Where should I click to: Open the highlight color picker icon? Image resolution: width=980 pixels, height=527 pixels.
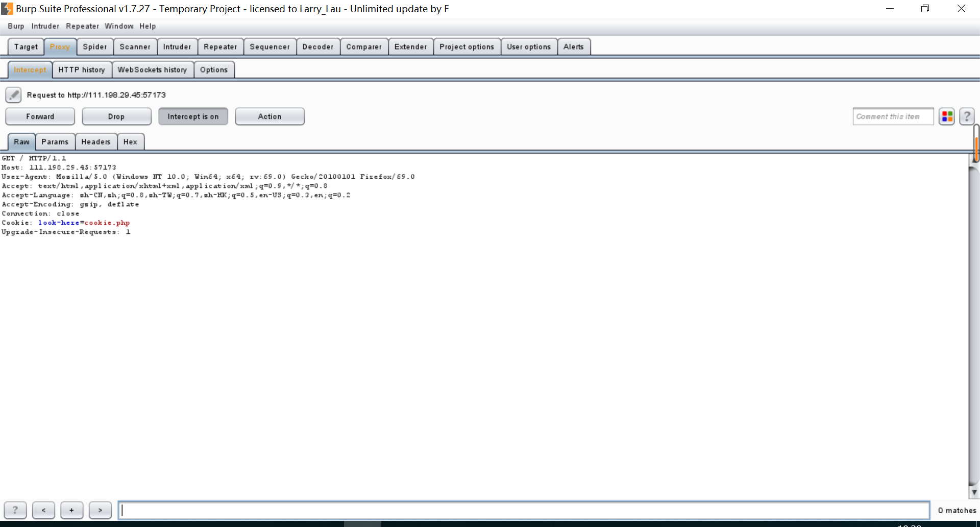coord(947,116)
